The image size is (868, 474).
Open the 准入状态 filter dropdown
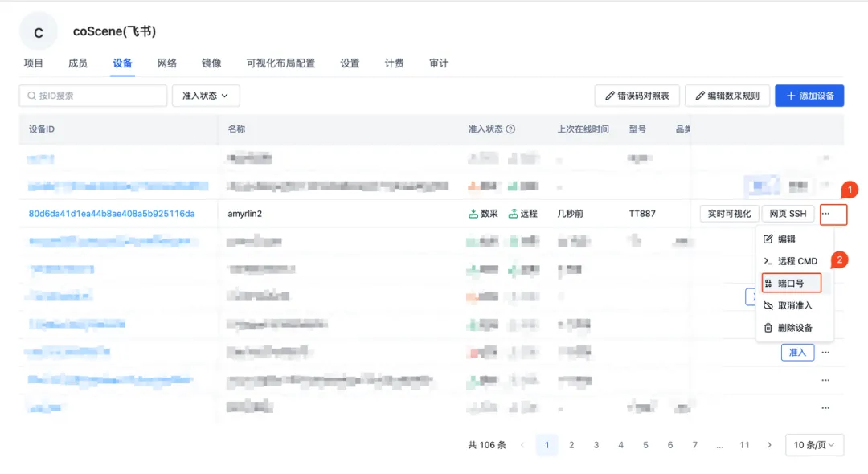pyautogui.click(x=206, y=96)
